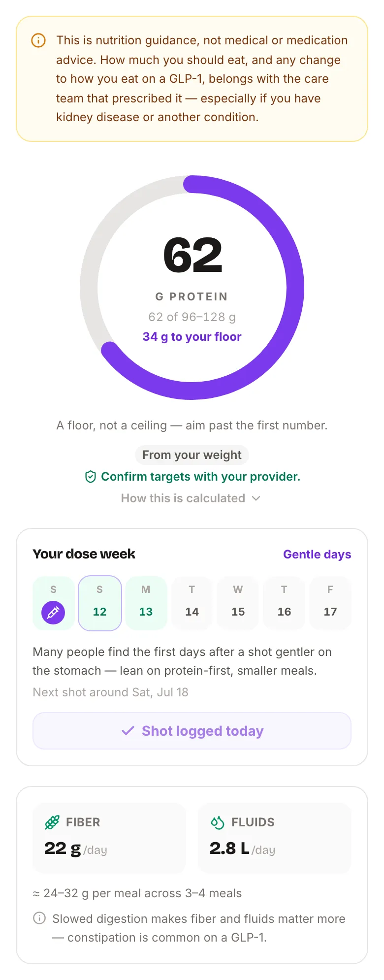This screenshot has width=384, height=980.
Task: Click the checkmark icon in Shot logged today
Action: pyautogui.click(x=128, y=730)
